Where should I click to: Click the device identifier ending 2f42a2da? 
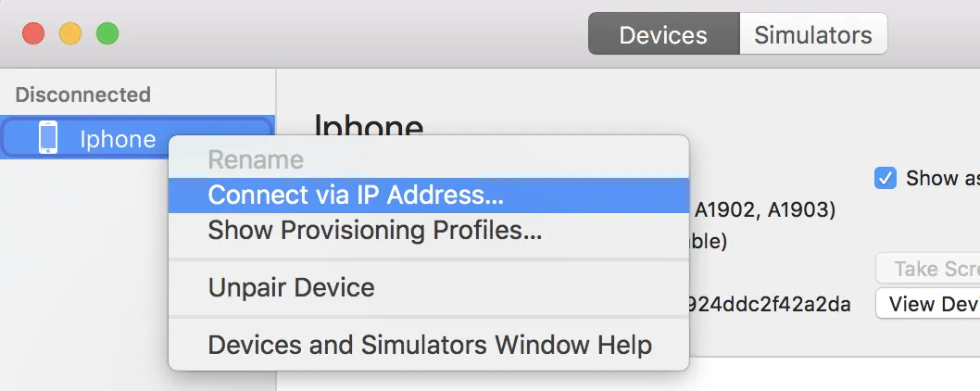point(771,303)
